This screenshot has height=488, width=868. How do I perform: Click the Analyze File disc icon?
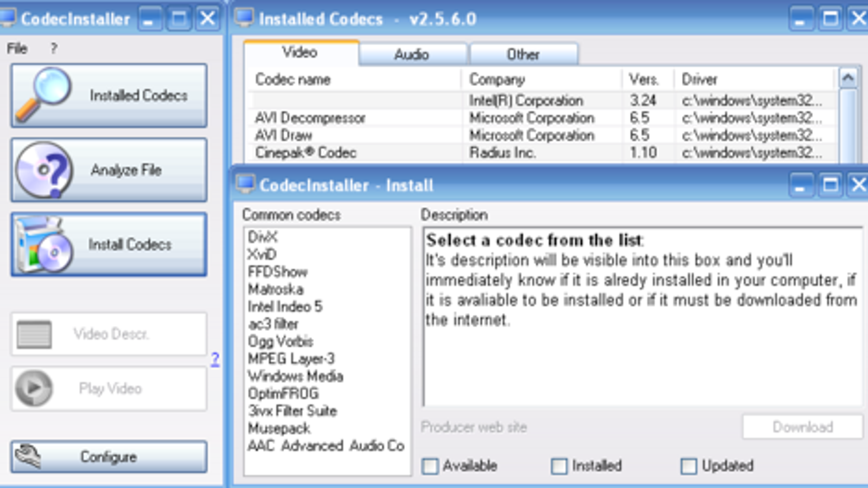pos(43,170)
